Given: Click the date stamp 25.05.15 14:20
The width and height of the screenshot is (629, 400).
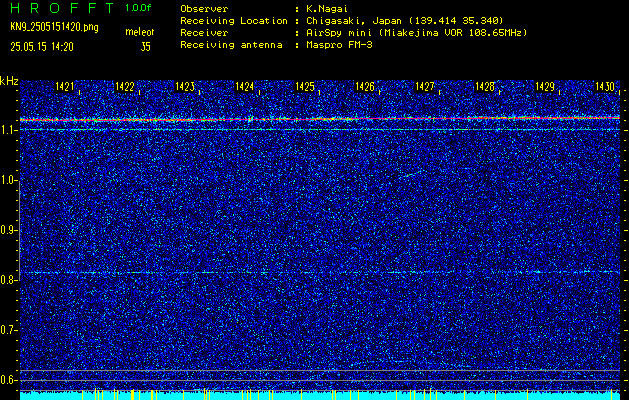Looking at the screenshot, I should pos(42,47).
